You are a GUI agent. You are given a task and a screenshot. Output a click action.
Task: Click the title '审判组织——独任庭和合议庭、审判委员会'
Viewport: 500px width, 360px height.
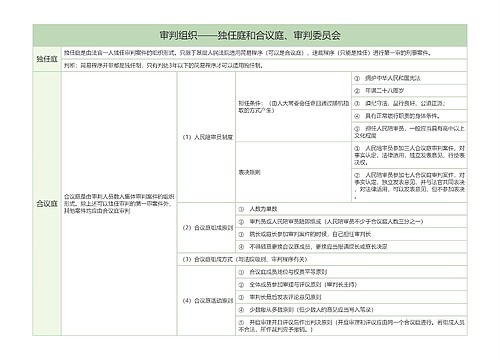(250, 35)
